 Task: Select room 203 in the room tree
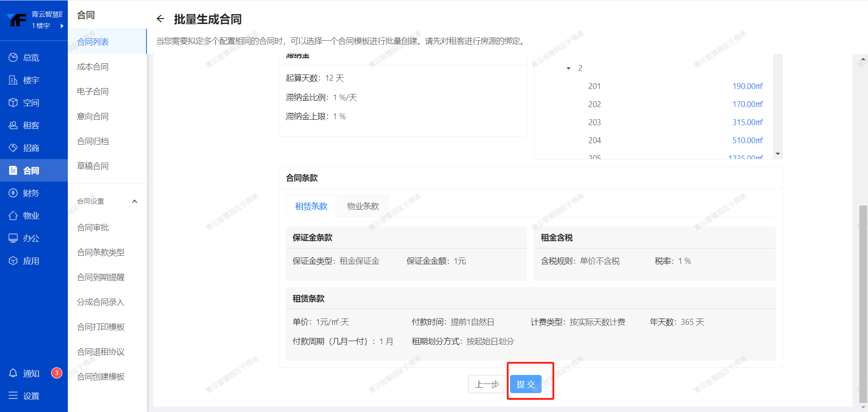point(594,122)
